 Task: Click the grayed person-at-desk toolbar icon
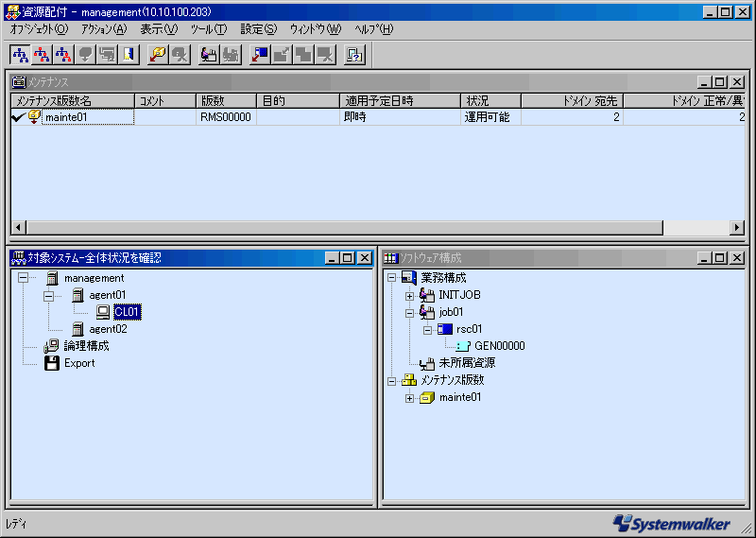(231, 55)
